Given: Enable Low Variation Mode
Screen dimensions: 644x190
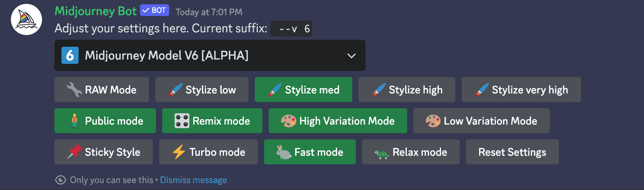Looking at the screenshot, I should 481,121.
